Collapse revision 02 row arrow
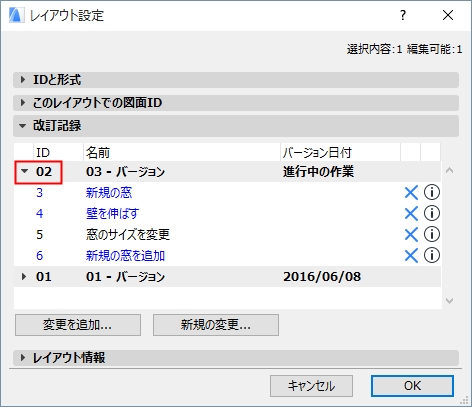472x407 pixels. [x=24, y=171]
